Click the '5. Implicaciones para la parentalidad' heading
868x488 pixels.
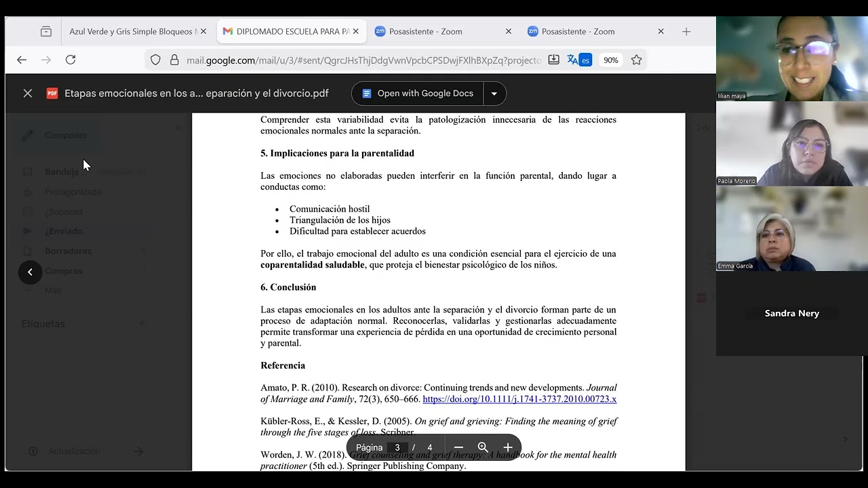(337, 153)
